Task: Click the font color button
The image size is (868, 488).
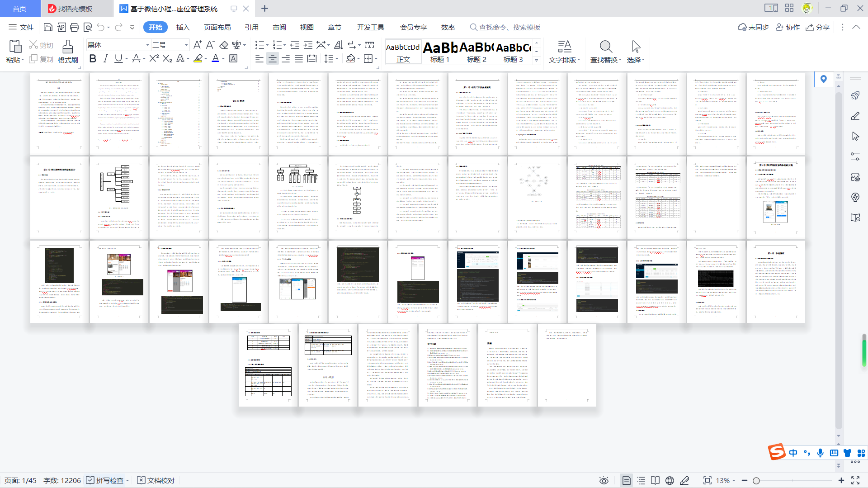Action: coord(216,58)
